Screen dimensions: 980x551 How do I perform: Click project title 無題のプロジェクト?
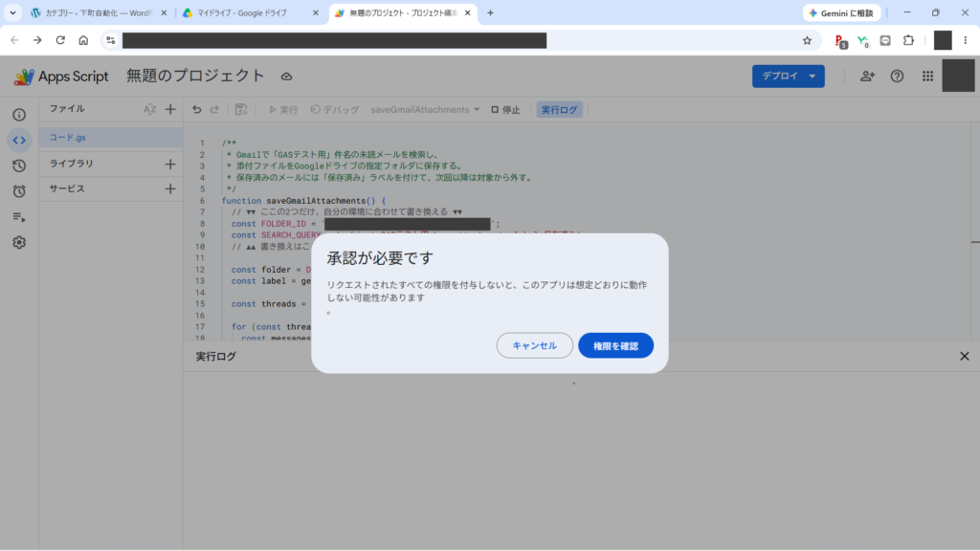[x=195, y=76]
